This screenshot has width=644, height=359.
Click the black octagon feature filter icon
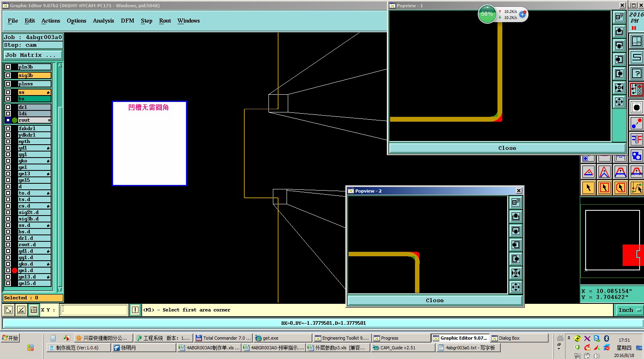[x=637, y=108]
